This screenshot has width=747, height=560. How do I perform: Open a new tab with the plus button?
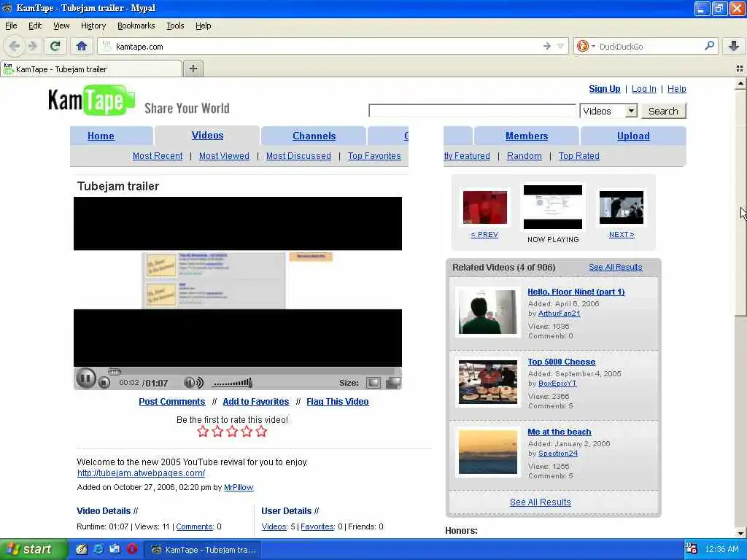[x=193, y=69]
